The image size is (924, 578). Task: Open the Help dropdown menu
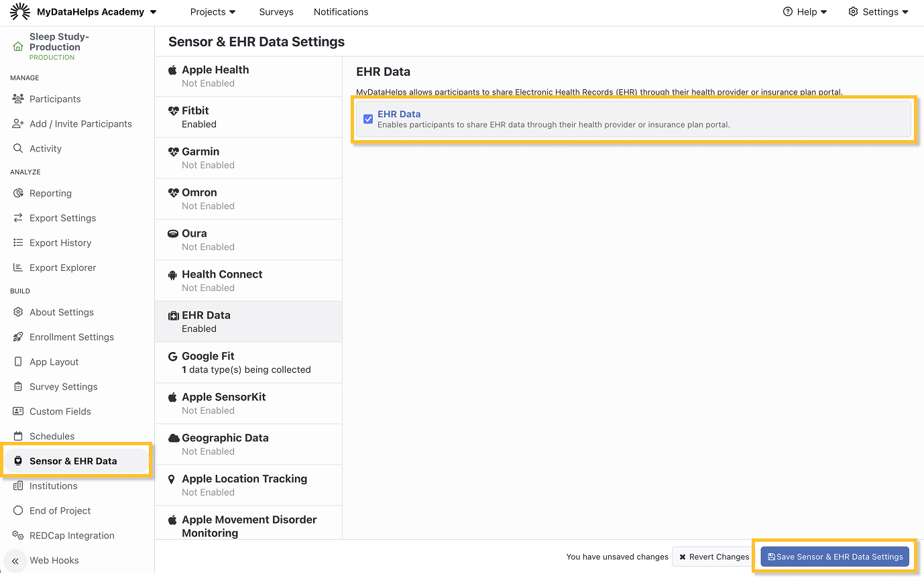805,12
